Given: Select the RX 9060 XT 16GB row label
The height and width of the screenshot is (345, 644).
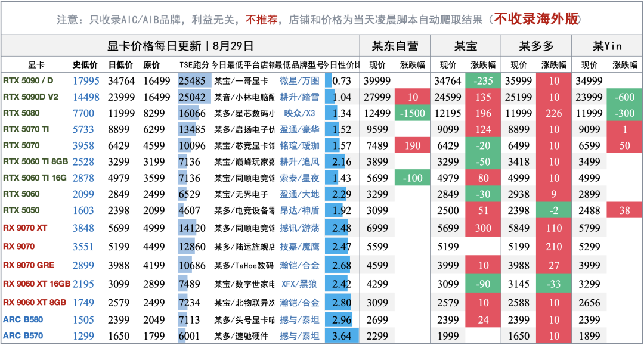Looking at the screenshot, I should (x=36, y=284).
